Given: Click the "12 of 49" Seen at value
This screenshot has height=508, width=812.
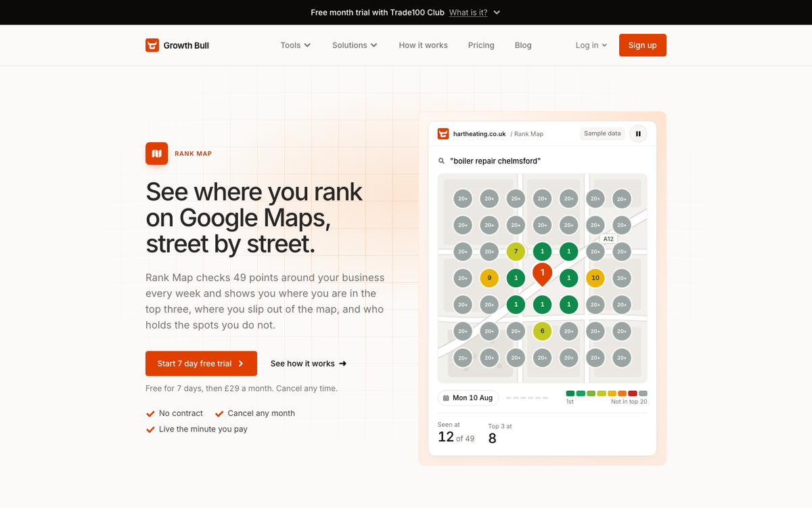Looking at the screenshot, I should coord(456,438).
